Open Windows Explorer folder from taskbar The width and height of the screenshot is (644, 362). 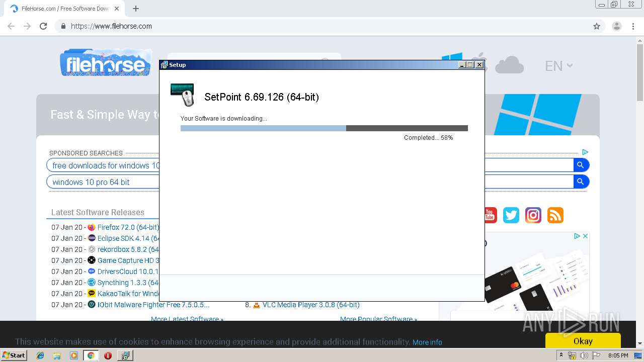(x=57, y=355)
